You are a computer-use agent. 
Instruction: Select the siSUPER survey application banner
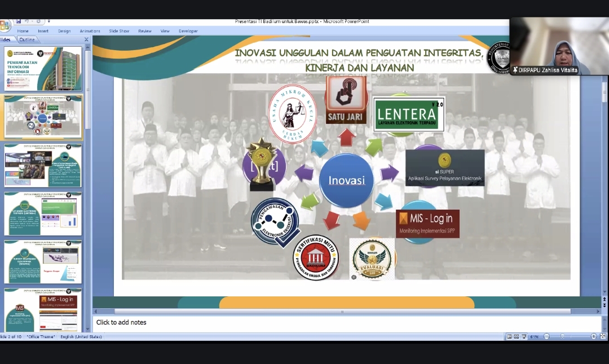(x=445, y=168)
